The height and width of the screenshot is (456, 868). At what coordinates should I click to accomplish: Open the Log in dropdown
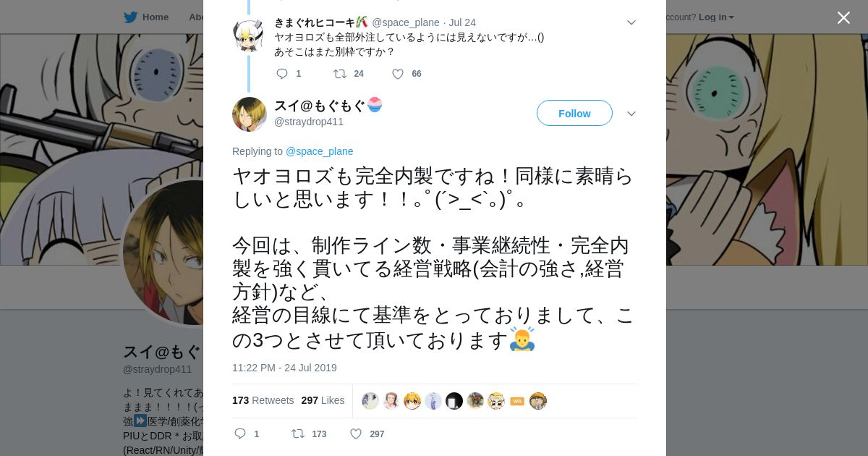pos(716,17)
